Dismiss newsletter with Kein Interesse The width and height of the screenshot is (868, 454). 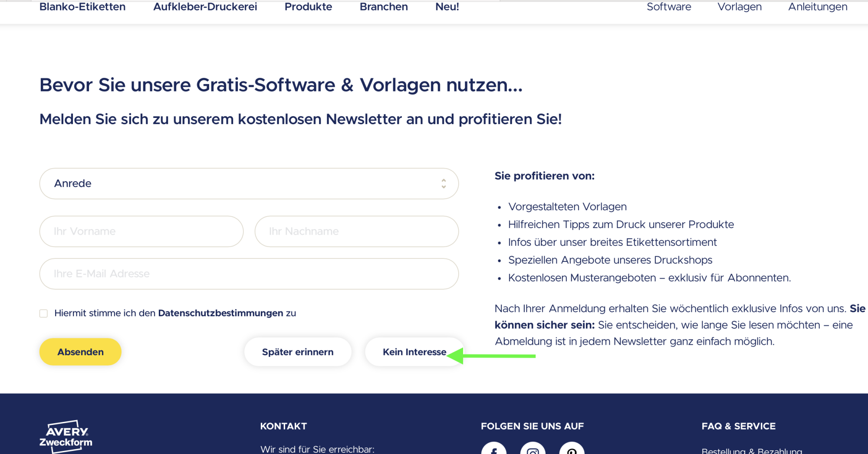click(414, 352)
